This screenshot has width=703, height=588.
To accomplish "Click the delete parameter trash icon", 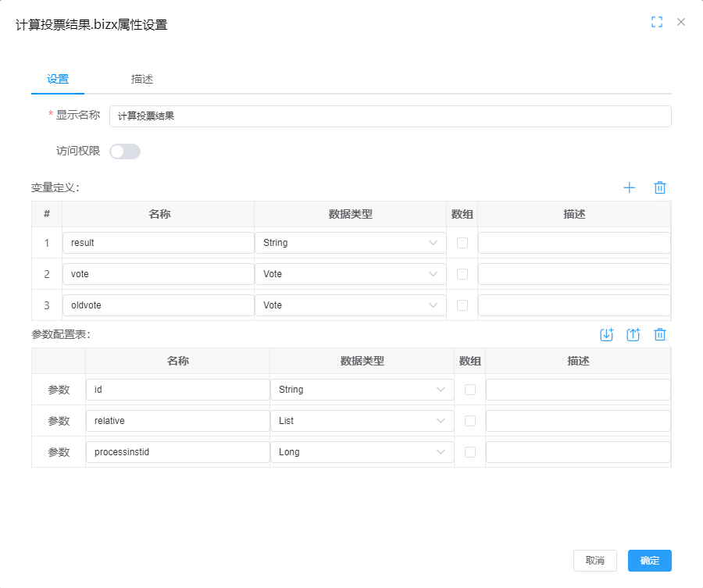I will coord(660,334).
